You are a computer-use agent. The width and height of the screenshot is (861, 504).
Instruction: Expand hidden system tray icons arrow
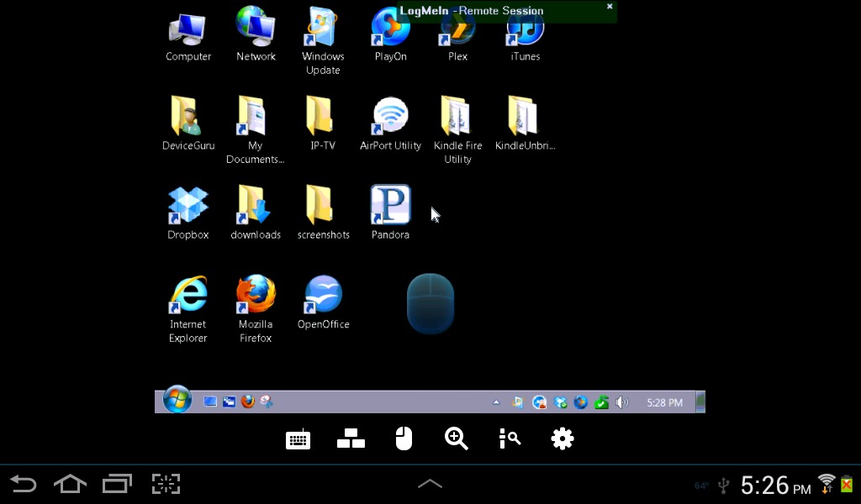(x=496, y=402)
